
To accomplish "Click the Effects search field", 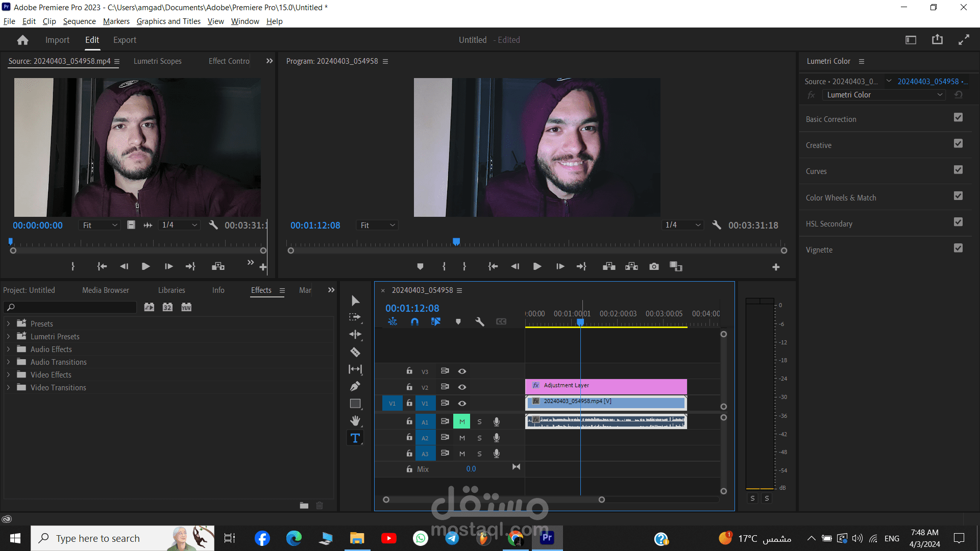I will [x=70, y=307].
